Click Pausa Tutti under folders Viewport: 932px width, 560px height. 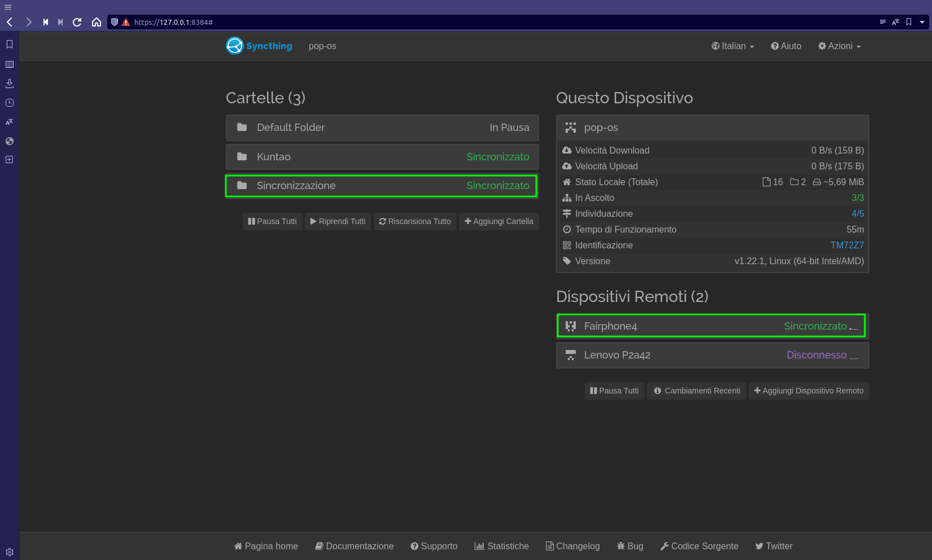click(273, 221)
